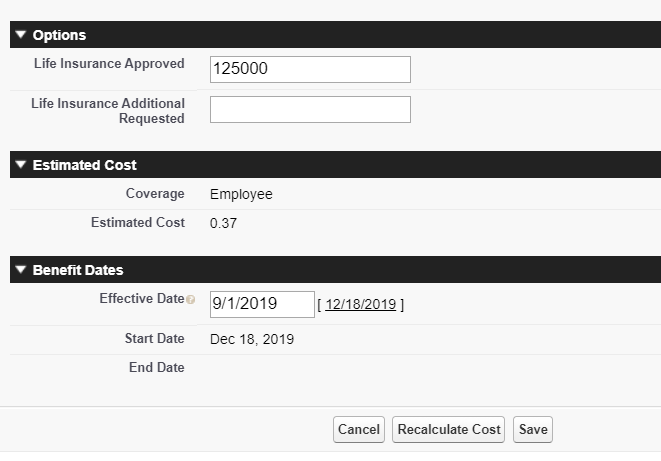Click the Life Insurance Approved label
Screen dimensions: 661x461
(x=109, y=64)
